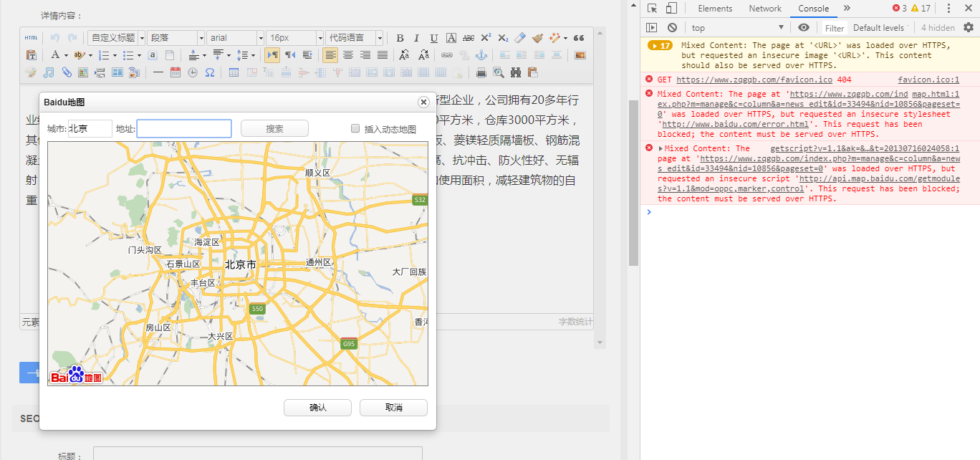Select the Console tab

(814, 9)
